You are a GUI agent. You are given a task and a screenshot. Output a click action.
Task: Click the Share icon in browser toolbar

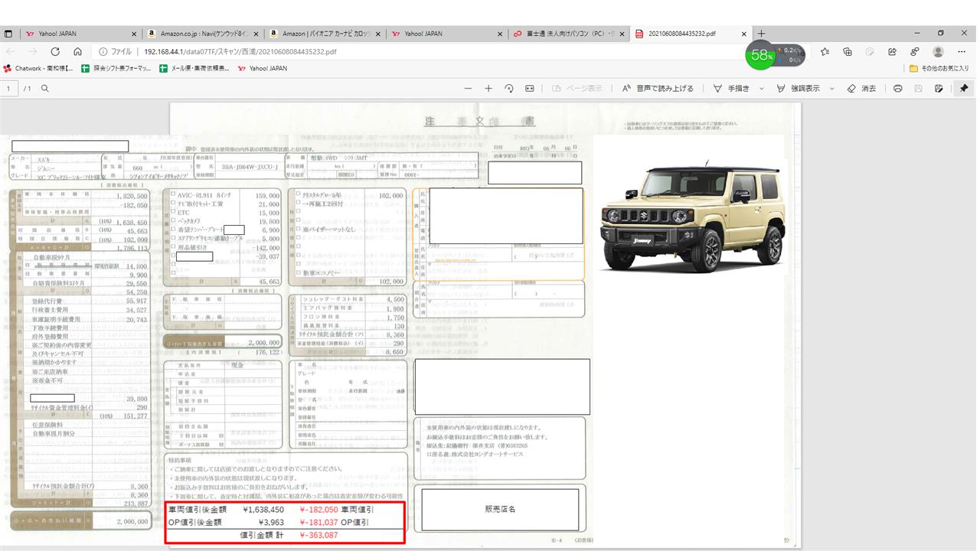coord(892,51)
